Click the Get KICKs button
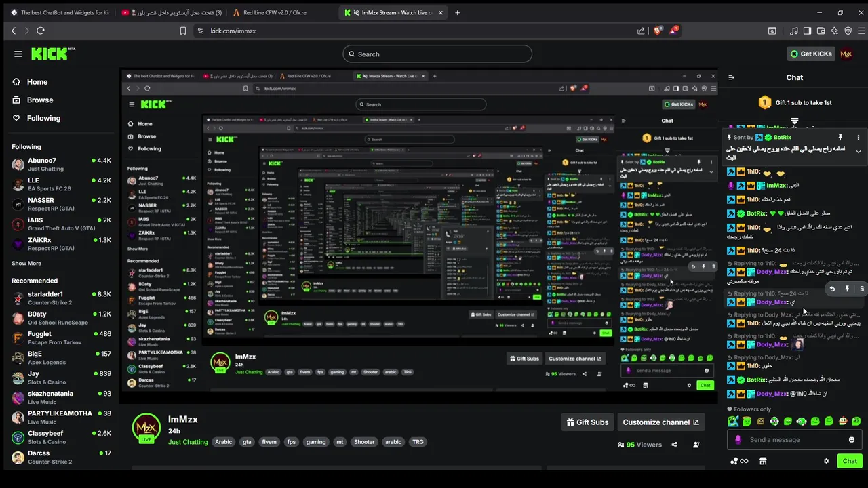 pos(811,54)
